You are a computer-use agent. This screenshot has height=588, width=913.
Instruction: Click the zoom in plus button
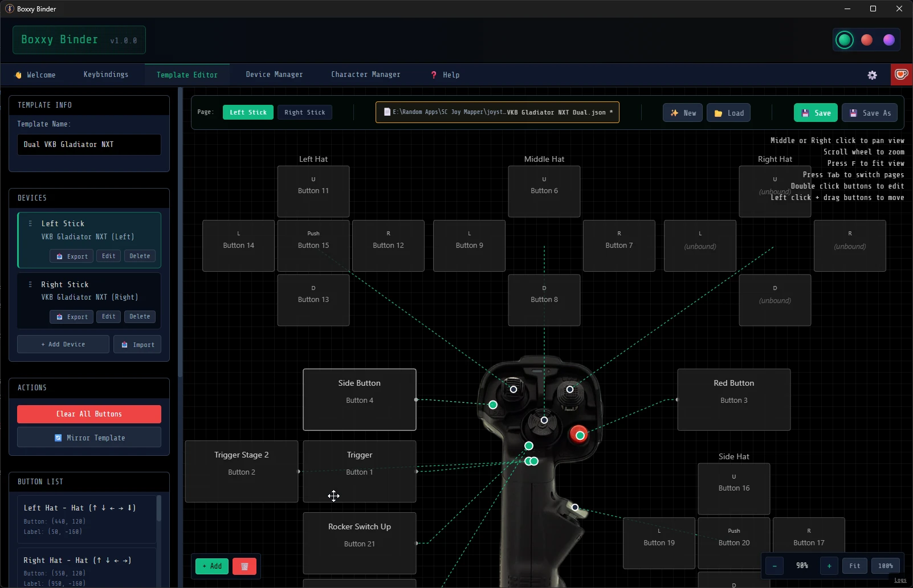829,566
